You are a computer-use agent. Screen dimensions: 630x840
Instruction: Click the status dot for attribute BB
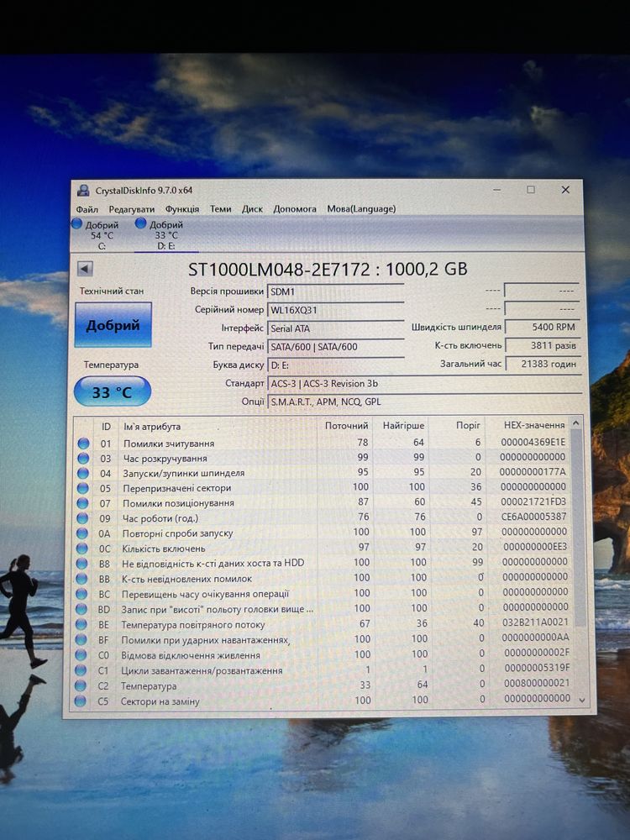point(81,579)
